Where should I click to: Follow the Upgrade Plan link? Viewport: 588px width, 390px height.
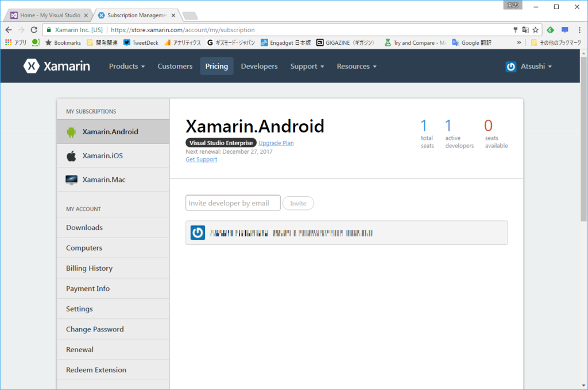pos(276,143)
